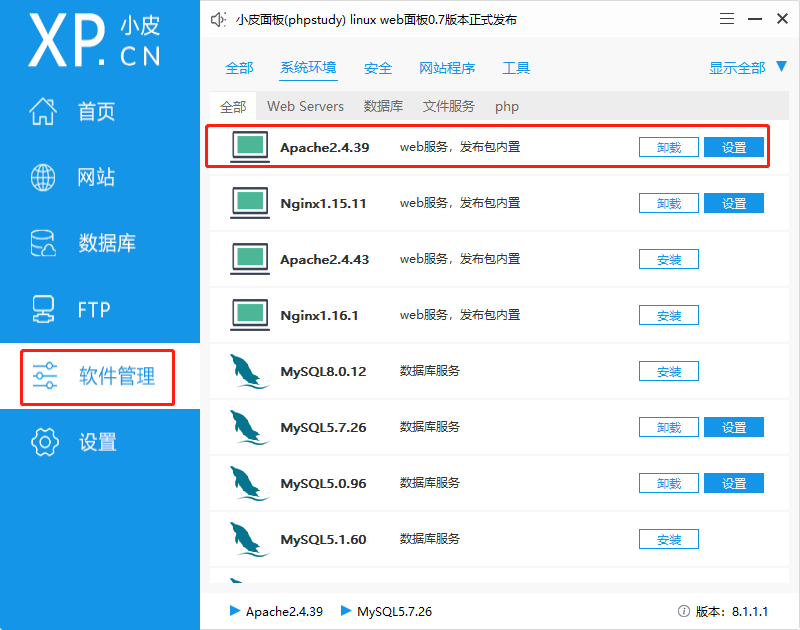Install Apache2.4.43 with 安装
The image size is (800, 630).
[x=668, y=259]
